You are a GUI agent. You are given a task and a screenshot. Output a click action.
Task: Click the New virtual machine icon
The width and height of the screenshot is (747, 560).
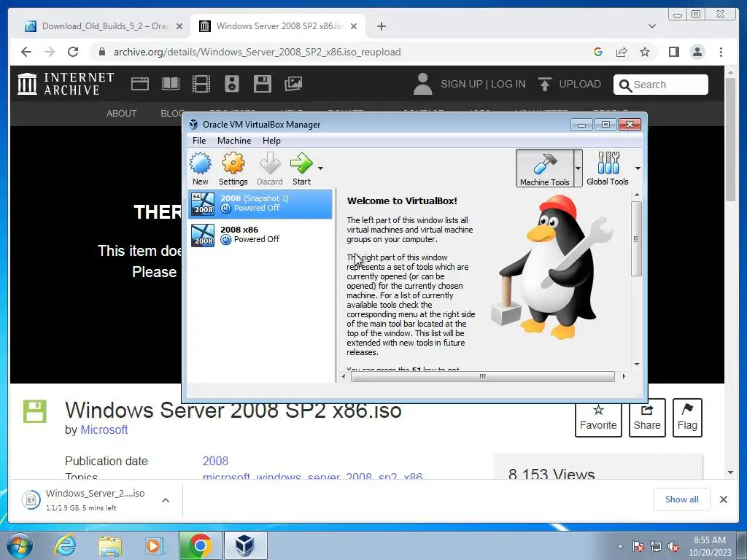200,168
